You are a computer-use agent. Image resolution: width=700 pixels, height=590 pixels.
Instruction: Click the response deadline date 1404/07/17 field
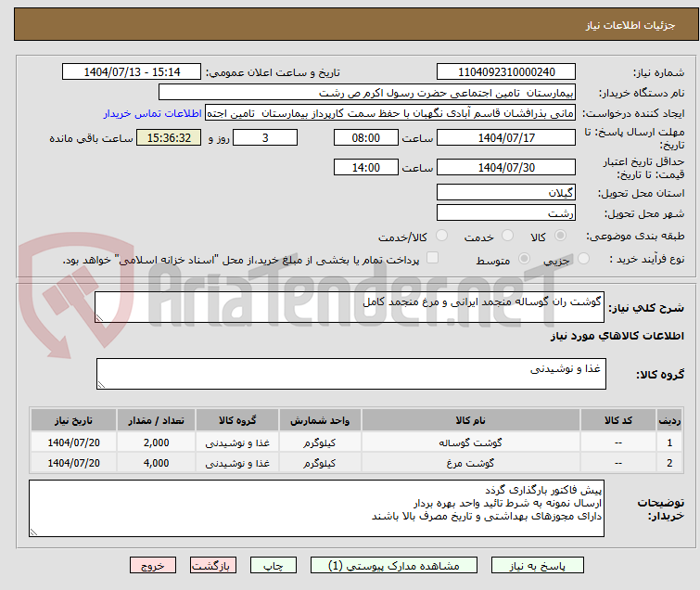point(505,137)
